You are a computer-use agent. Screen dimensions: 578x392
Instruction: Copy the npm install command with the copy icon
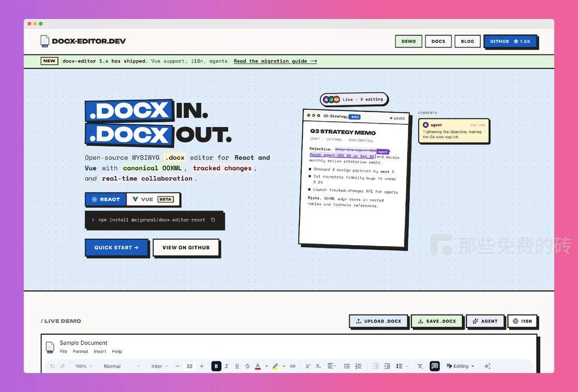213,220
